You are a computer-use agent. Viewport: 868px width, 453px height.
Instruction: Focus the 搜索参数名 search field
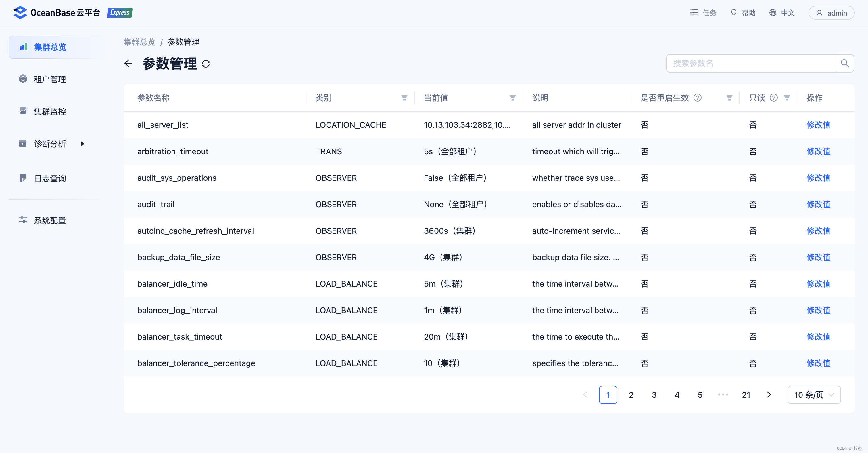pos(751,63)
